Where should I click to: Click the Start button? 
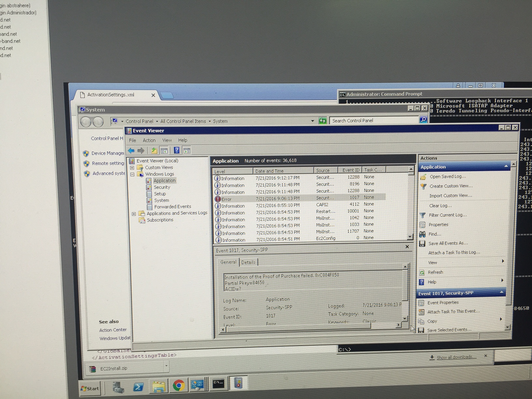pyautogui.click(x=90, y=389)
